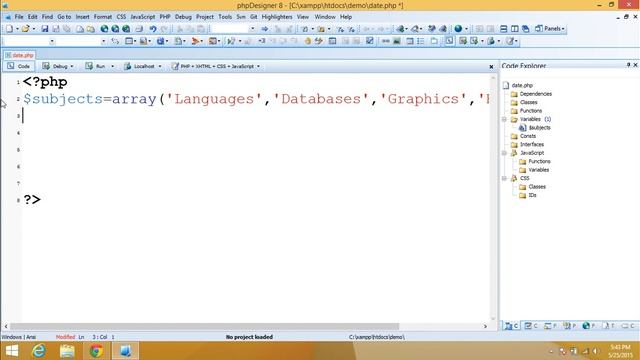
Task: Click the system clock in taskbar
Action: point(620,351)
